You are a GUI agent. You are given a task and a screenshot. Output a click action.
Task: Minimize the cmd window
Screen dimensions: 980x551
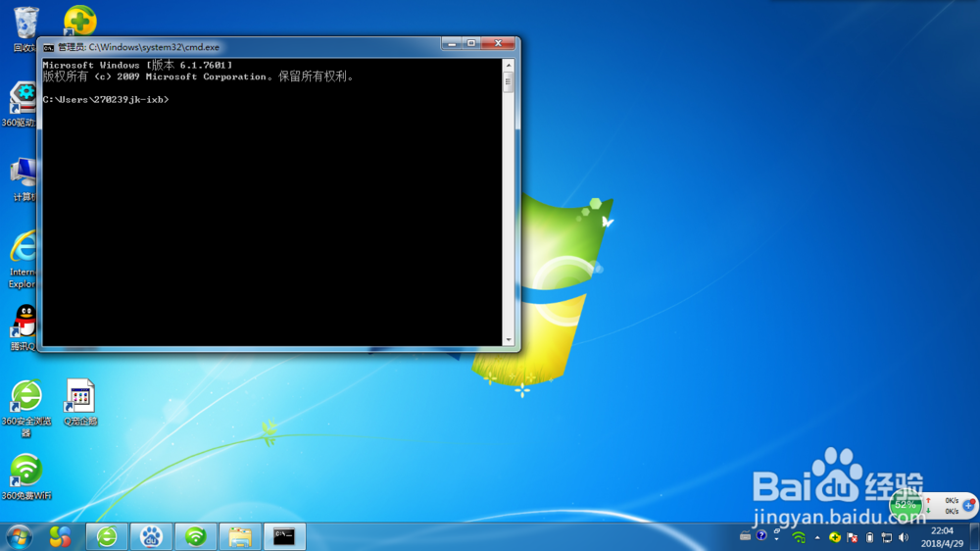tap(451, 43)
